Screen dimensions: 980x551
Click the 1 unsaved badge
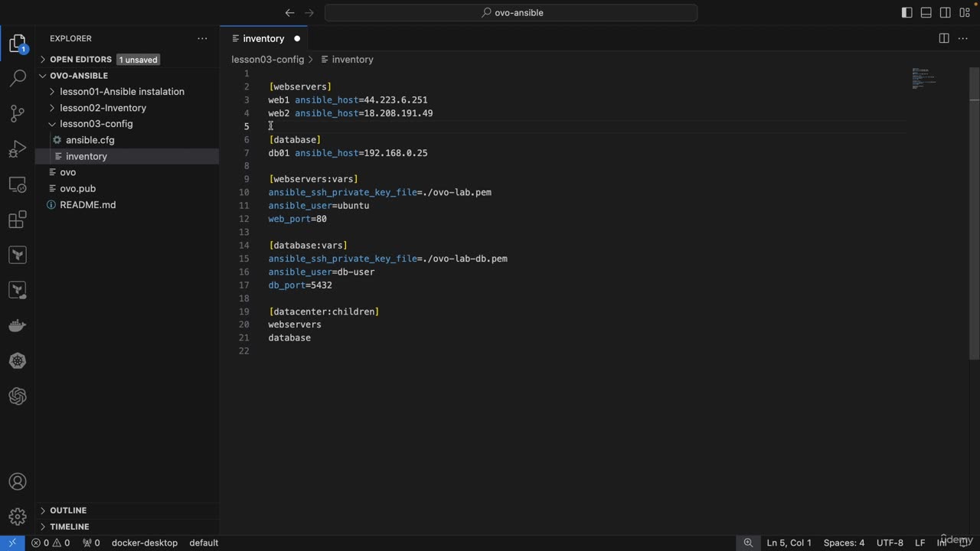(x=138, y=60)
